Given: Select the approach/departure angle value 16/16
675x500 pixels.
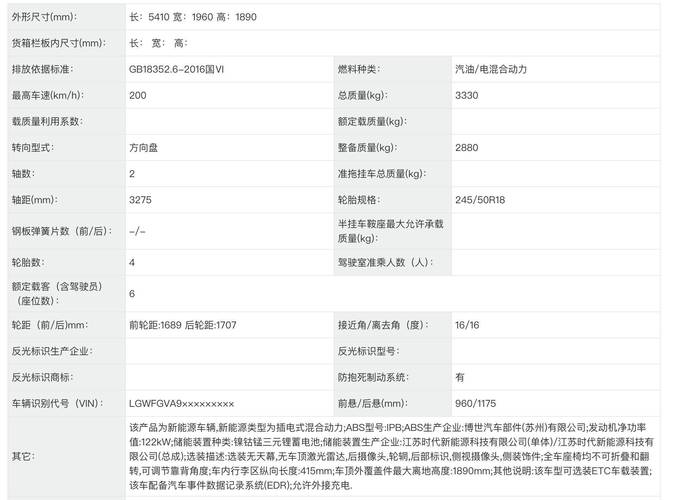Looking at the screenshot, I should (x=467, y=325).
